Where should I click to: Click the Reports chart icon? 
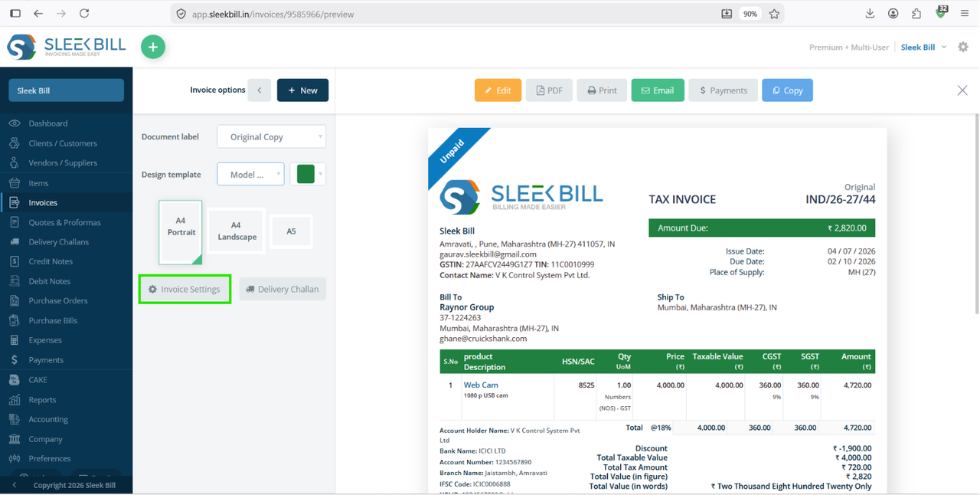tap(15, 399)
